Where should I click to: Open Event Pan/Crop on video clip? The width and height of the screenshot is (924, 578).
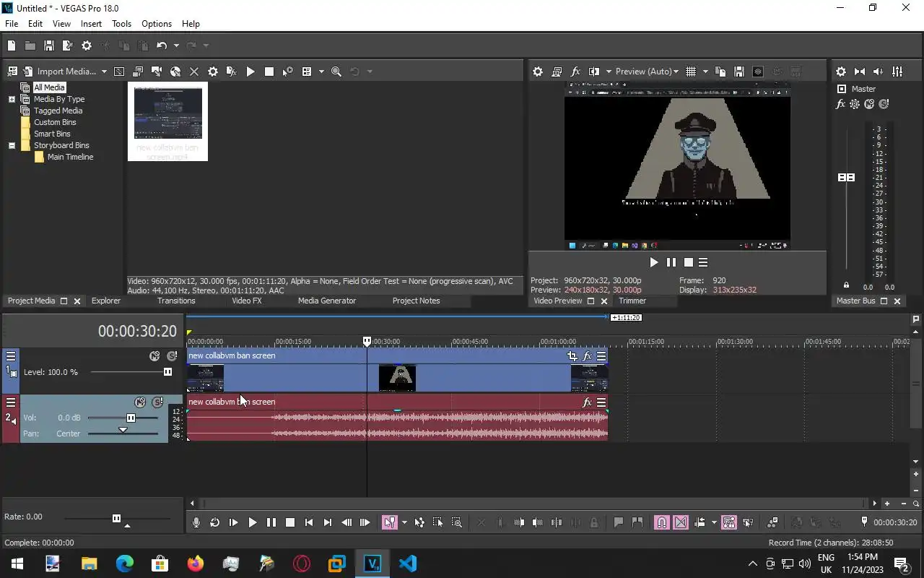pos(572,355)
